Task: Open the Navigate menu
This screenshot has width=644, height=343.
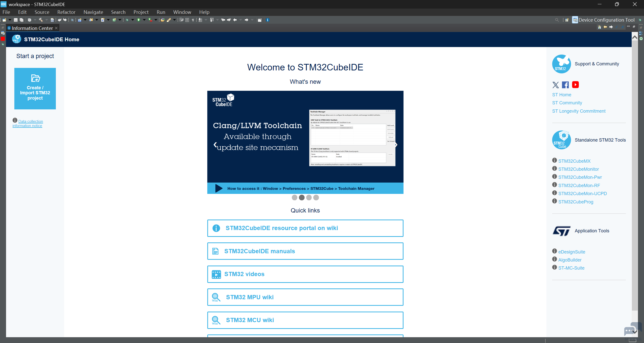Action: (93, 12)
